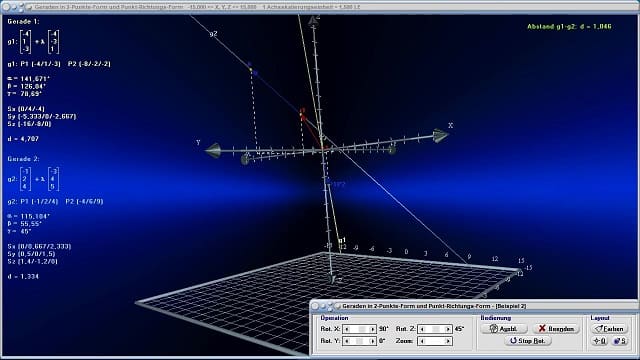The image size is (640, 360).
Task: Click the Rot. Y slider thumb
Action: tap(359, 341)
